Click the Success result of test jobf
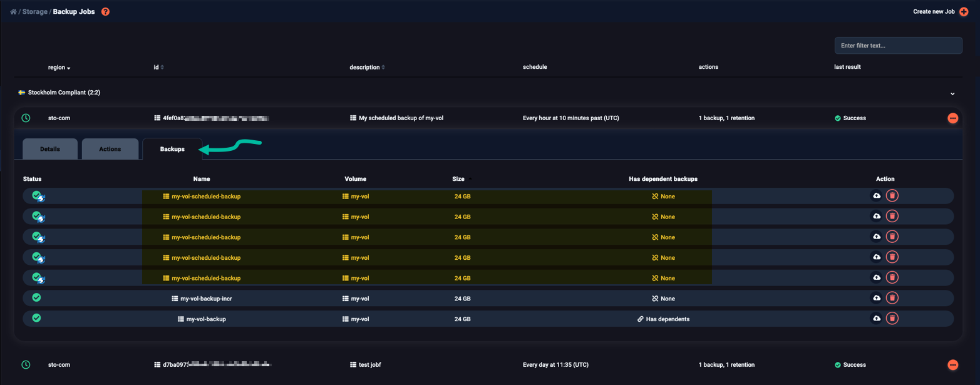The image size is (980, 385). click(x=854, y=365)
